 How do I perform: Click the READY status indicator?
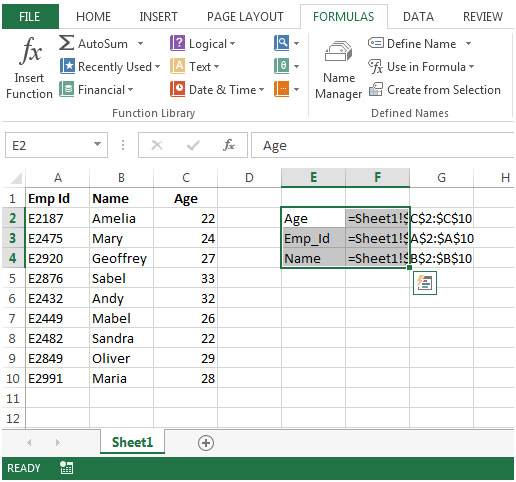point(24,468)
